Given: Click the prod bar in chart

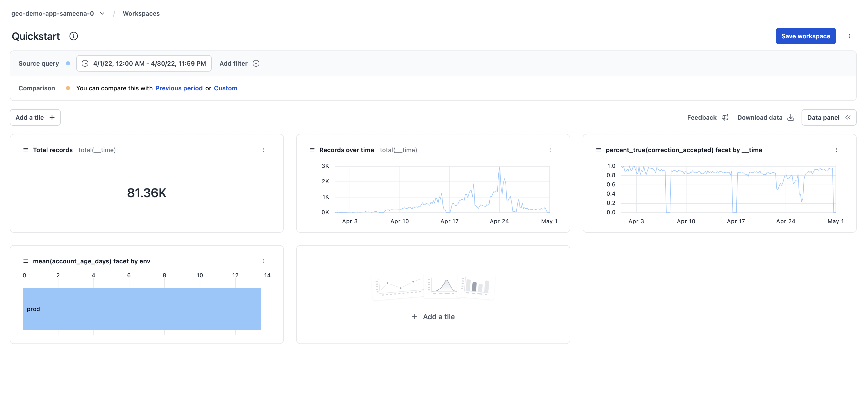Looking at the screenshot, I should [141, 309].
